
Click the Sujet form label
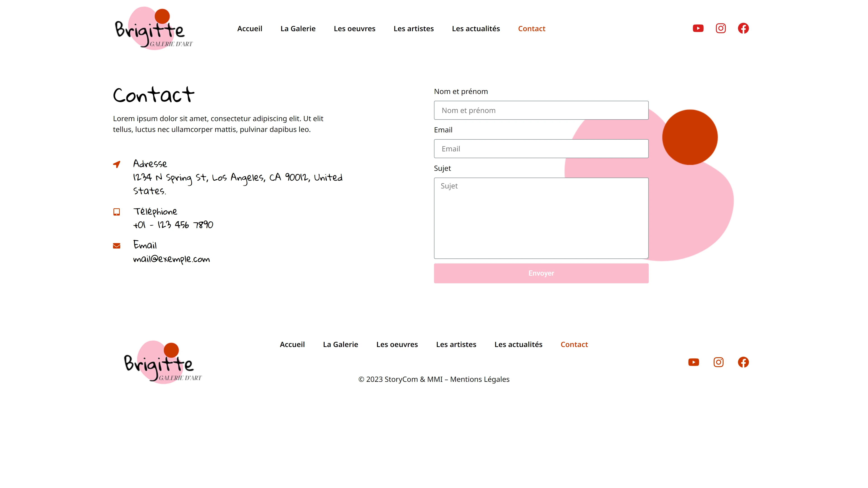[x=442, y=168]
